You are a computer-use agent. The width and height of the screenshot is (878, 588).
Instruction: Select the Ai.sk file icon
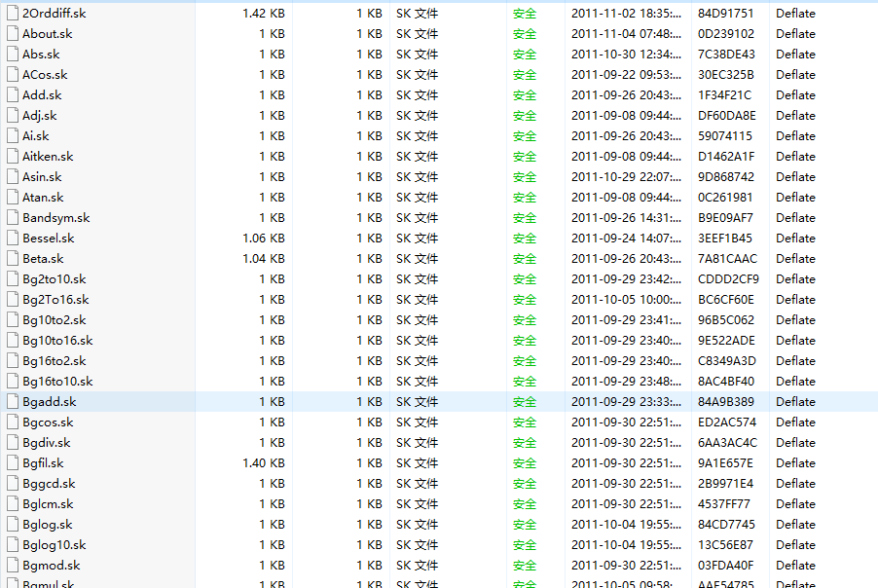point(13,135)
